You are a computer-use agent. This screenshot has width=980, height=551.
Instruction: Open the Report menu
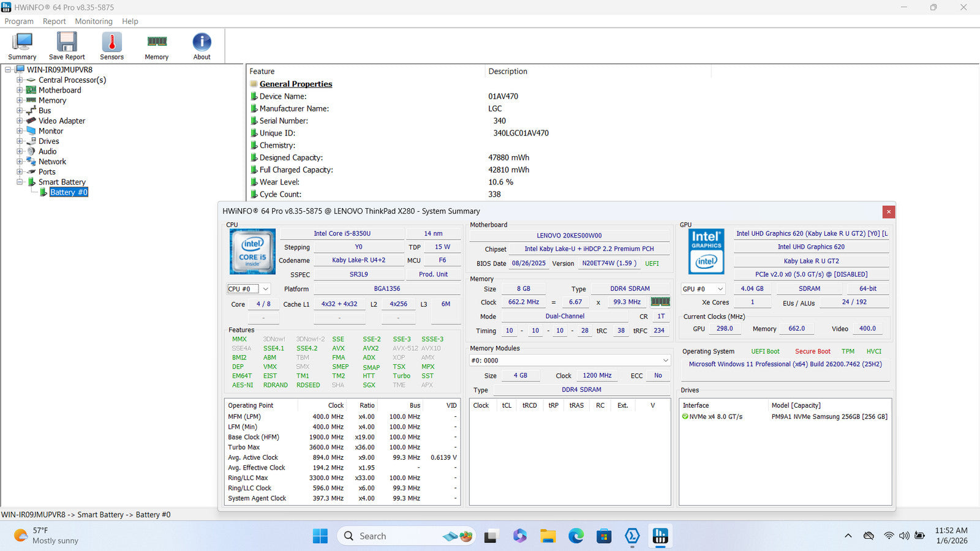[54, 21]
